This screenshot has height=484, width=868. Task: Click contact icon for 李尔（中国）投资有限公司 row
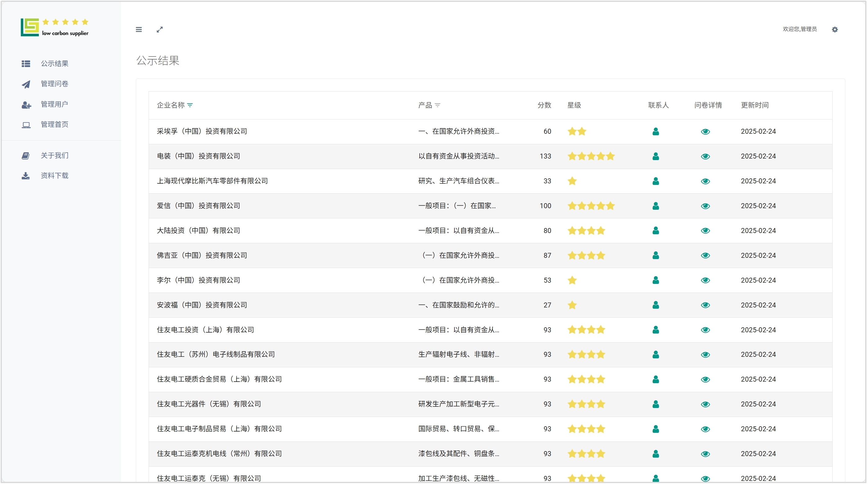[655, 280]
